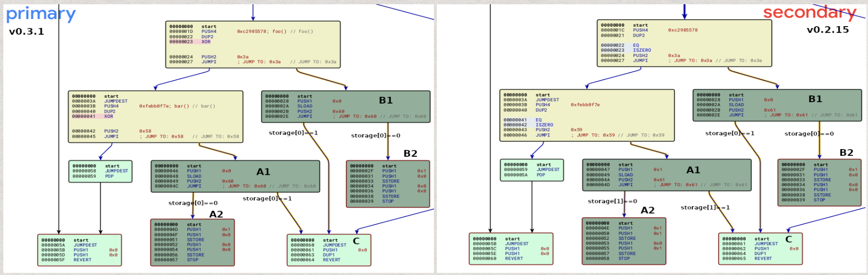Screen dimensions: 868x275
Task: Select JUMPI at 0000004C in the primary graph
Action: click(x=235, y=186)
